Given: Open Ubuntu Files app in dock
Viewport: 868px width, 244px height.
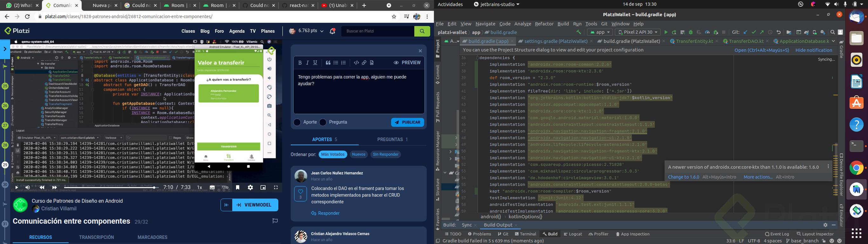Looking at the screenshot, I should (x=857, y=38).
